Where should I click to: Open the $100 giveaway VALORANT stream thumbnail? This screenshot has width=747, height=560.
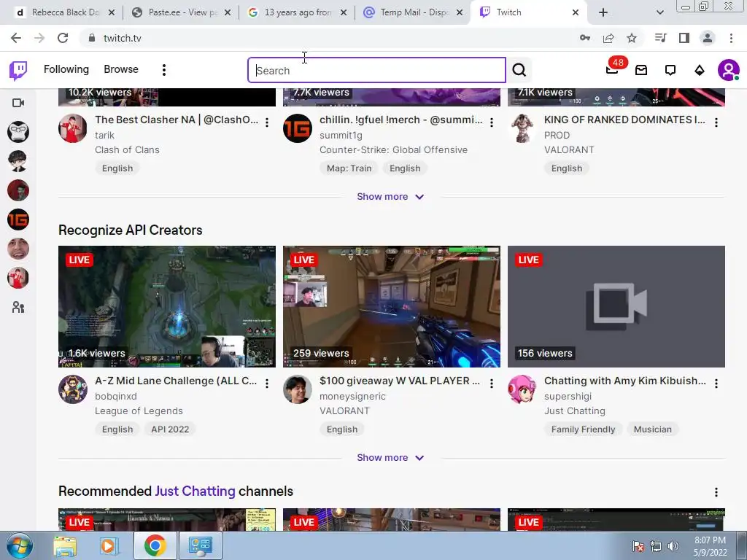[392, 306]
